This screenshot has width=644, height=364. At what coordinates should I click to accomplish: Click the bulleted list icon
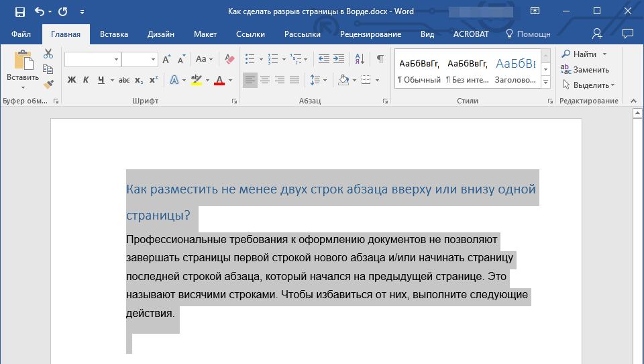[250, 59]
